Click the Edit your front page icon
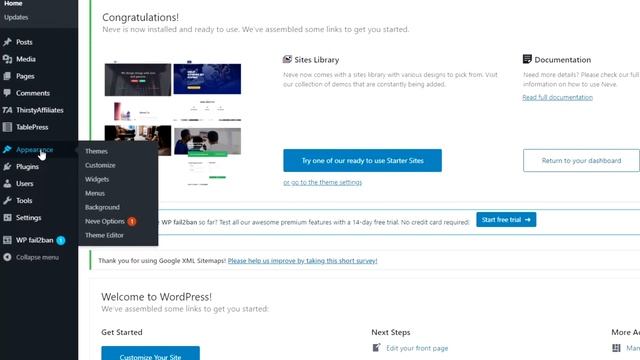The image size is (640, 360). [376, 348]
